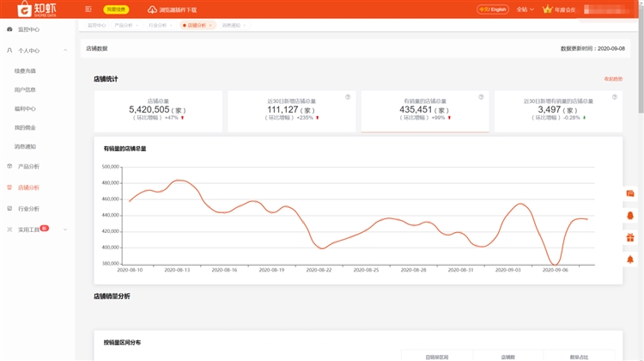Click the notification bell floating icon
644x361 pixels.
[x=630, y=259]
